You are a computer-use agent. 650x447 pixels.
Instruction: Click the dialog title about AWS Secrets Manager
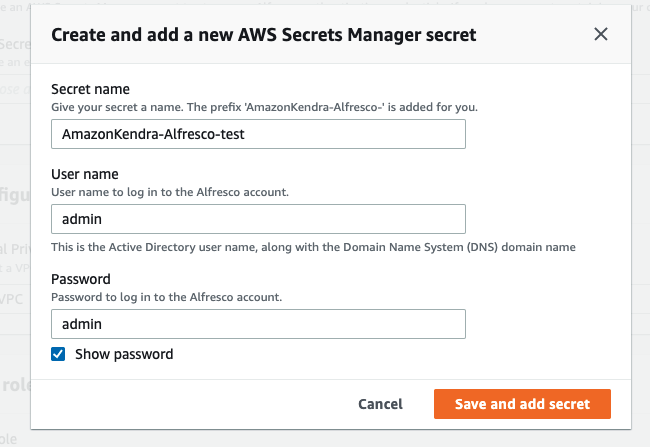[x=263, y=35]
